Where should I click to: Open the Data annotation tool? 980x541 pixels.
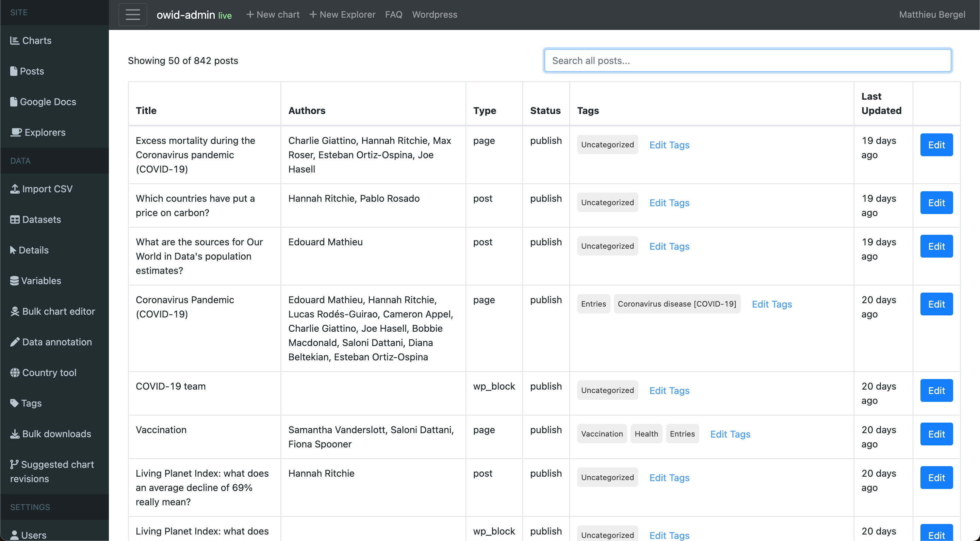[x=51, y=342]
